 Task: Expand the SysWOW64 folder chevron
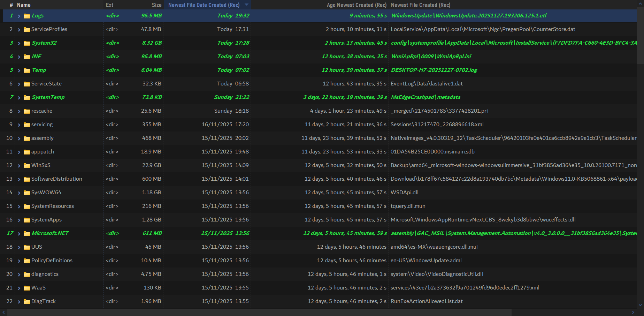click(x=19, y=193)
